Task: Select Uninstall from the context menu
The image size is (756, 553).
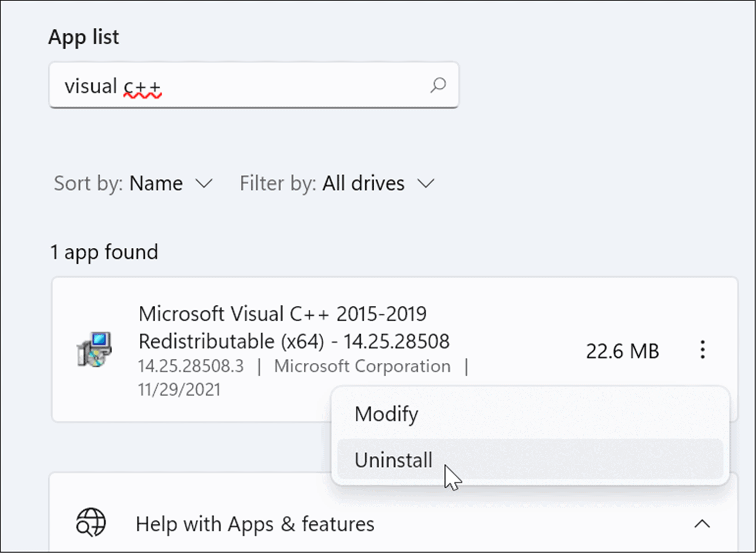Action: point(393,459)
